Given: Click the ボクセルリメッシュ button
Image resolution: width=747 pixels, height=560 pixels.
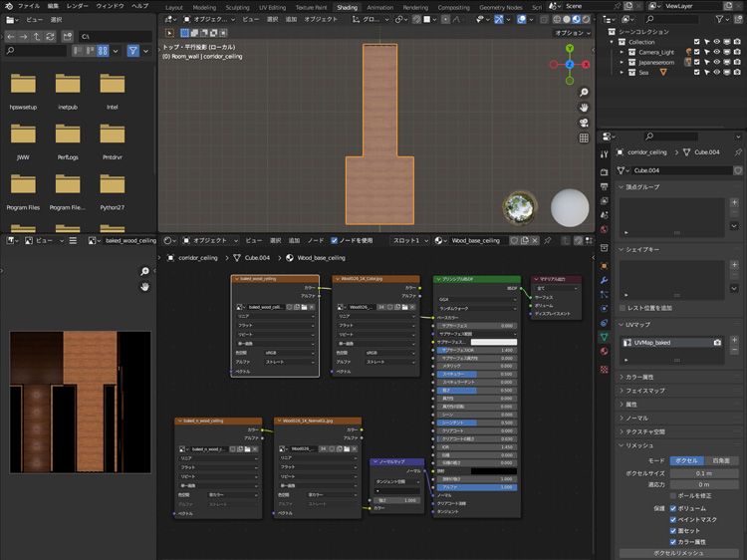Looking at the screenshot, I should [x=677, y=552].
